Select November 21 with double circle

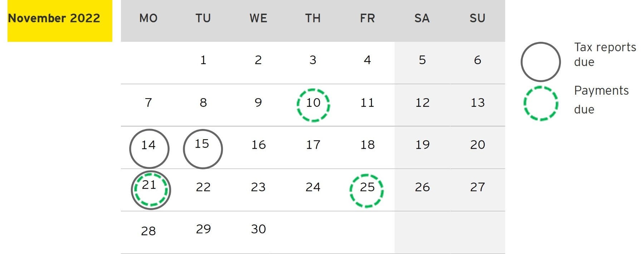[x=151, y=190]
